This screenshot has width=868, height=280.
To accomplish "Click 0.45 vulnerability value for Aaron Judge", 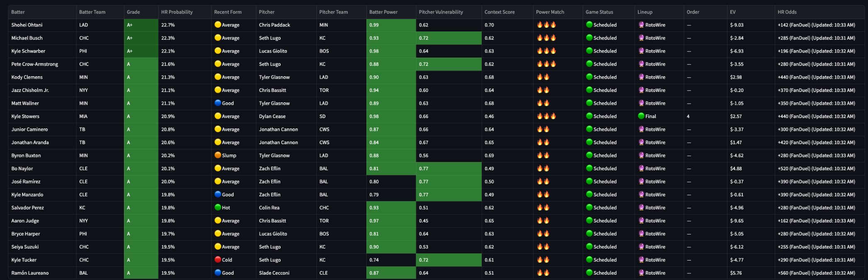I will coord(423,221).
